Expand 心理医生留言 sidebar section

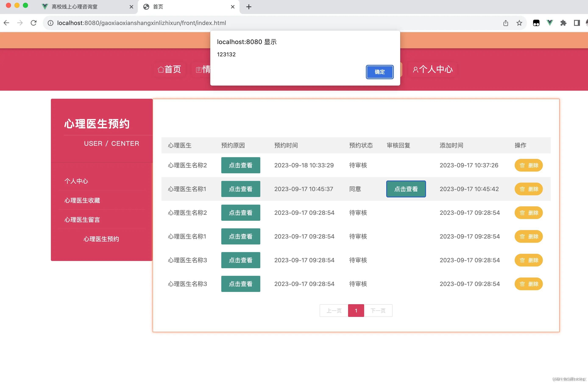point(82,219)
